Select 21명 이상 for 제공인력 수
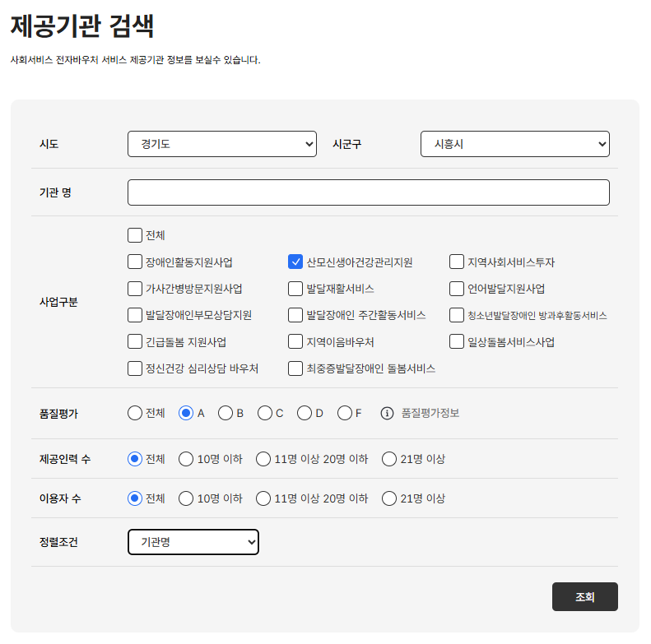The image size is (651, 644). coord(389,459)
